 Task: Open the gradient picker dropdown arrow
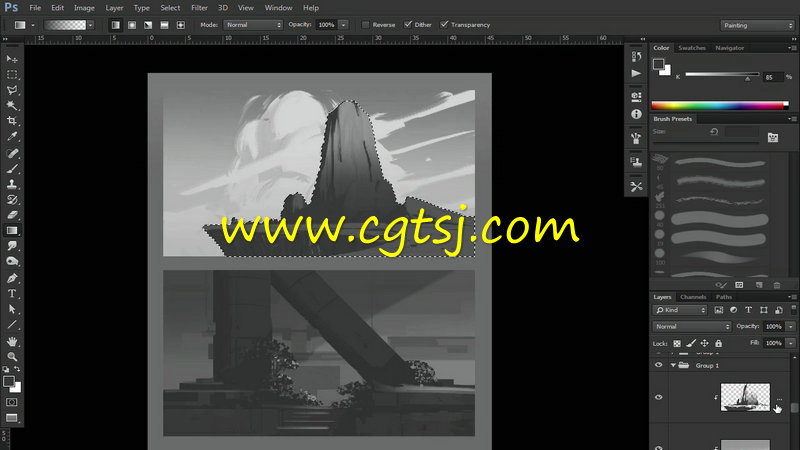point(90,24)
